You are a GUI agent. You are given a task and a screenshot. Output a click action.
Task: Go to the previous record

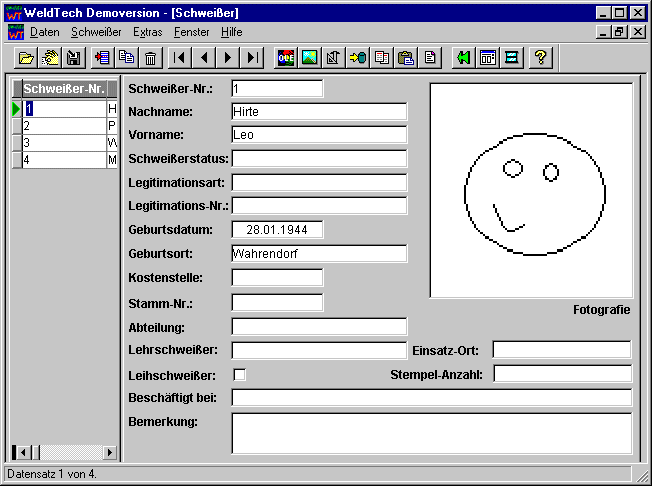coord(204,58)
